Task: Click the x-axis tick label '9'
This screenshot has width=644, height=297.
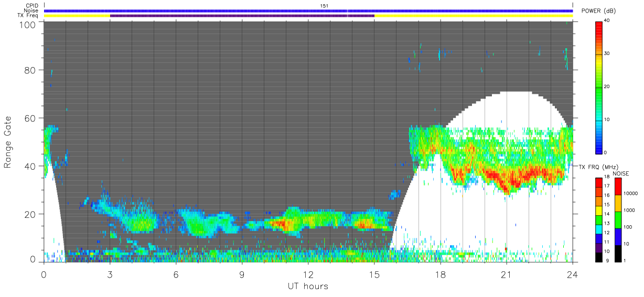Action: (x=242, y=274)
